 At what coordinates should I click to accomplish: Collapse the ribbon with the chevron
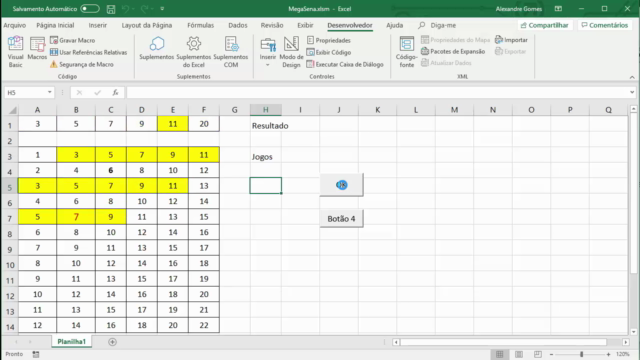(x=632, y=77)
